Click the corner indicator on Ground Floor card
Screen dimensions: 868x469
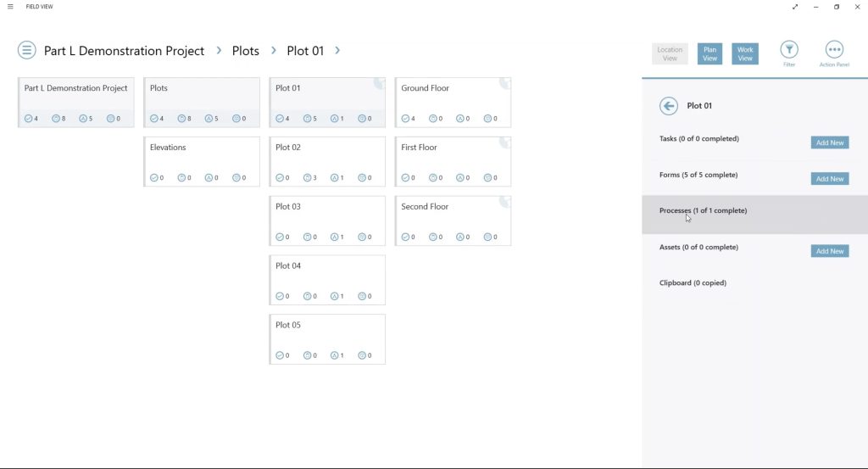coord(505,82)
